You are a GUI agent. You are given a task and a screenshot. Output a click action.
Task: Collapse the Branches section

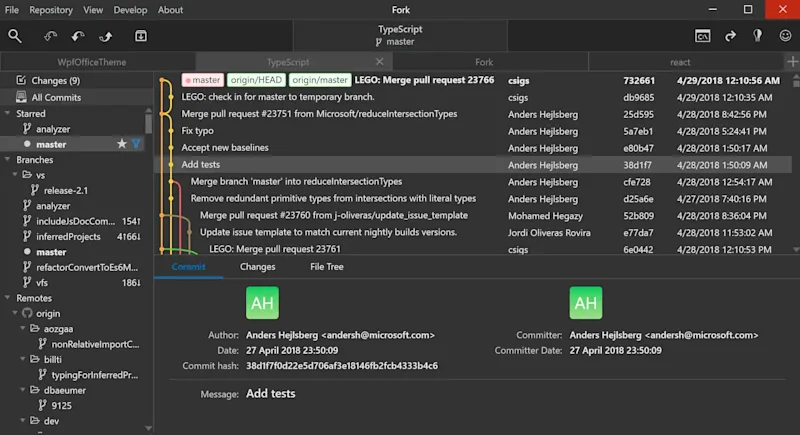tap(8, 159)
